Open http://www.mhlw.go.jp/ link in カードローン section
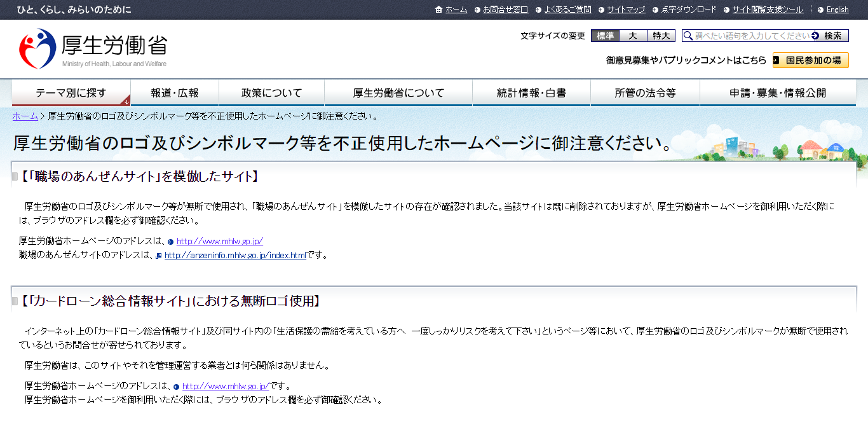868x421 pixels. (226, 385)
